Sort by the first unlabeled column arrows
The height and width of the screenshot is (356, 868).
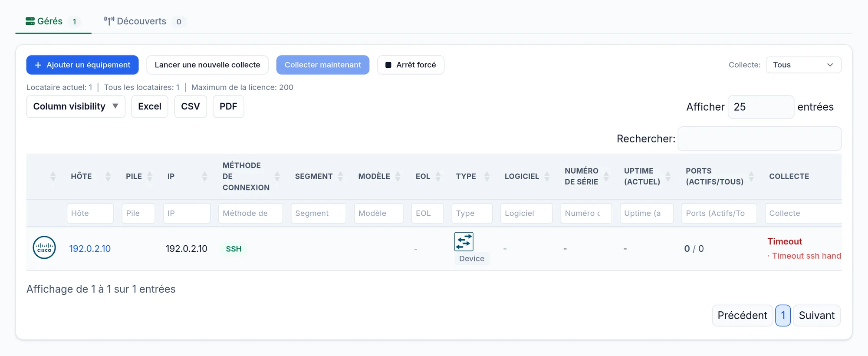53,176
